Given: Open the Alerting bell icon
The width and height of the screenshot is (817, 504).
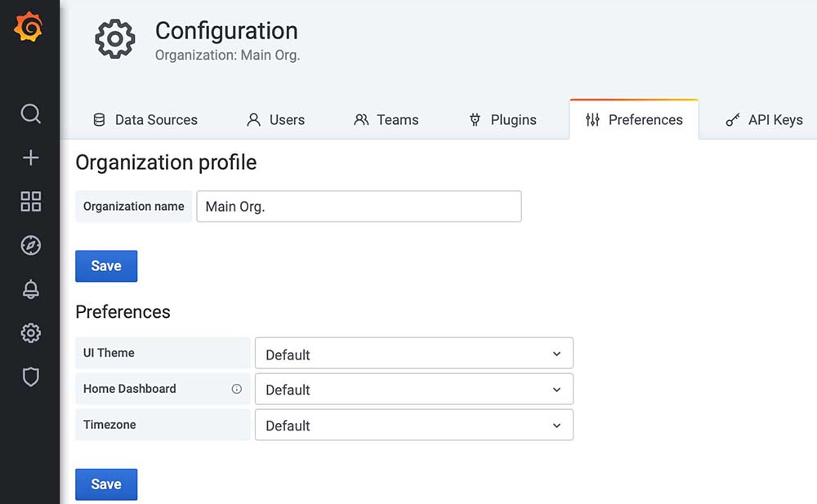Looking at the screenshot, I should (30, 289).
